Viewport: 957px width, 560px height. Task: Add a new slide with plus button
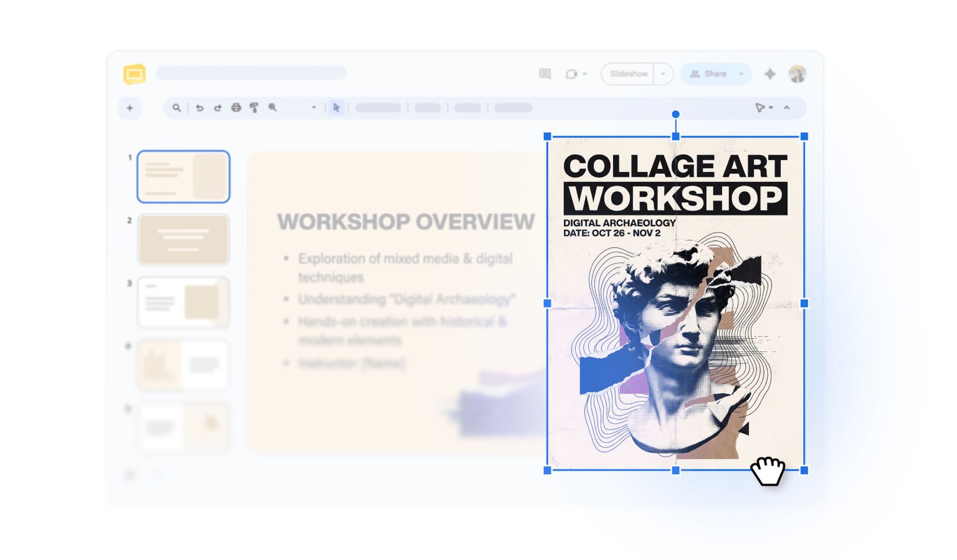[130, 108]
